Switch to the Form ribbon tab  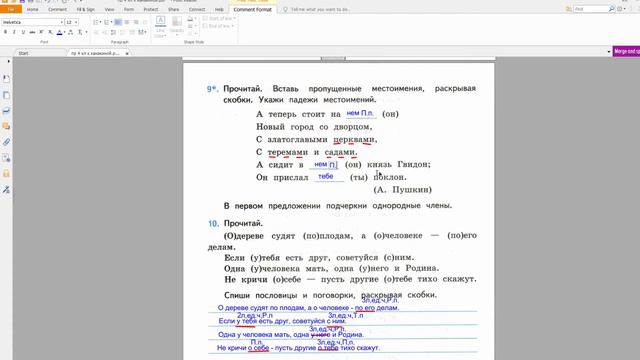click(129, 9)
